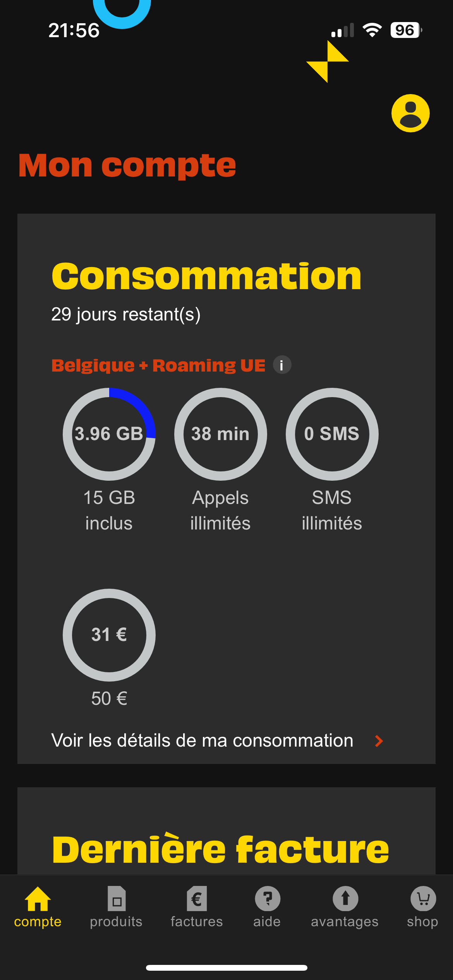Tap the SIM card produits icon
Viewport: 453px width, 980px height.
(x=117, y=899)
